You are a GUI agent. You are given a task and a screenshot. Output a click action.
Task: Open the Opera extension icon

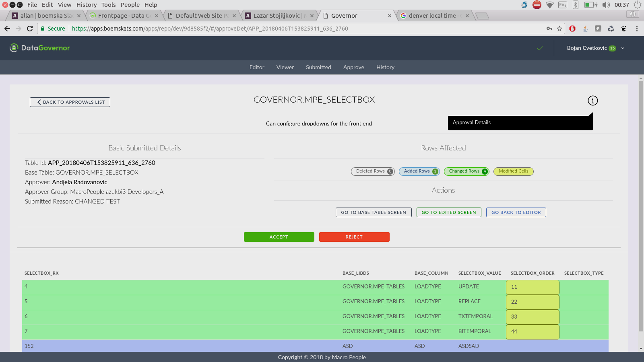(x=572, y=29)
